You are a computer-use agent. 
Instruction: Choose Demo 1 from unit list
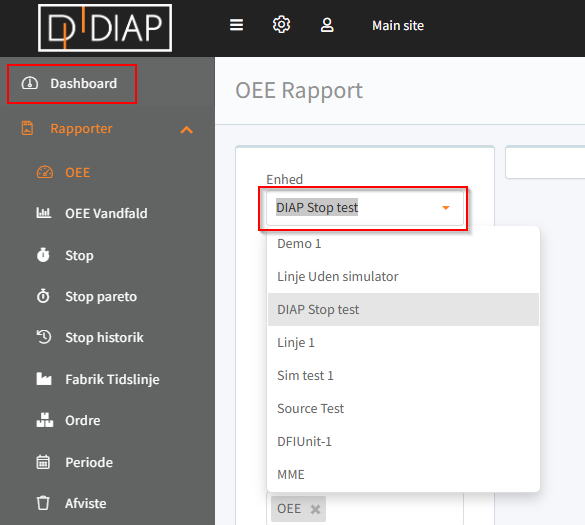[403, 244]
